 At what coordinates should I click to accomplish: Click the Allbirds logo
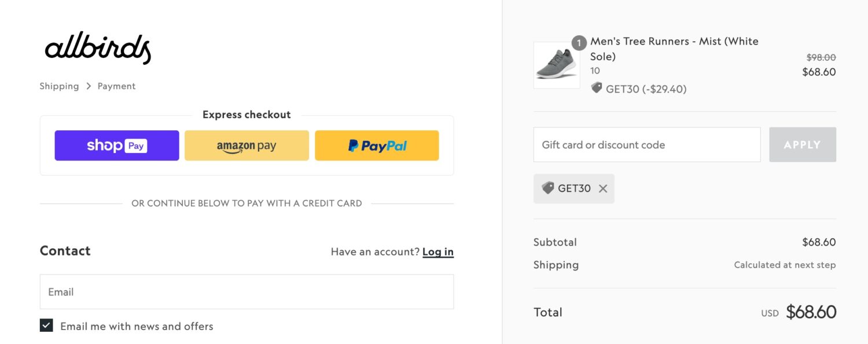(97, 49)
